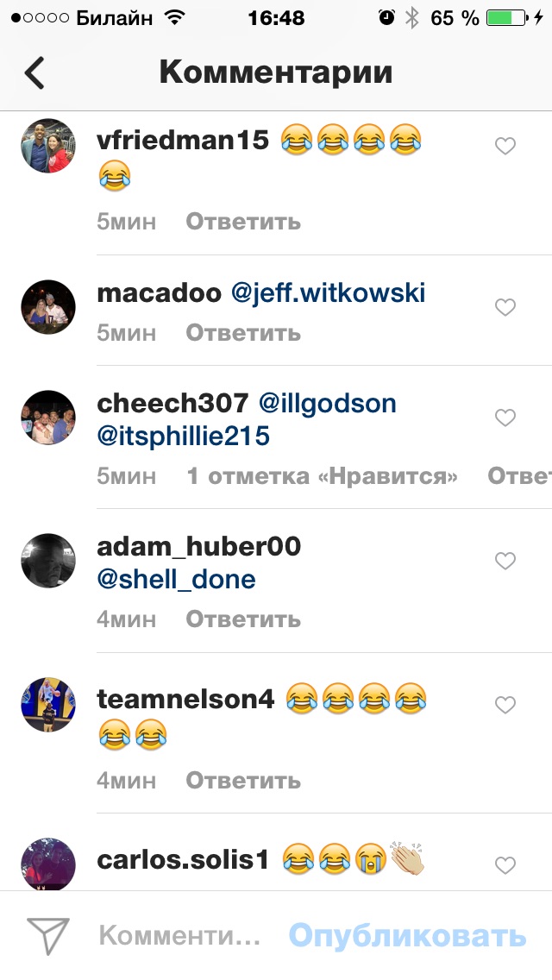Viewport: 552px width, 980px height.
Task: Open teamnelson4's avatar image
Action: [48, 704]
